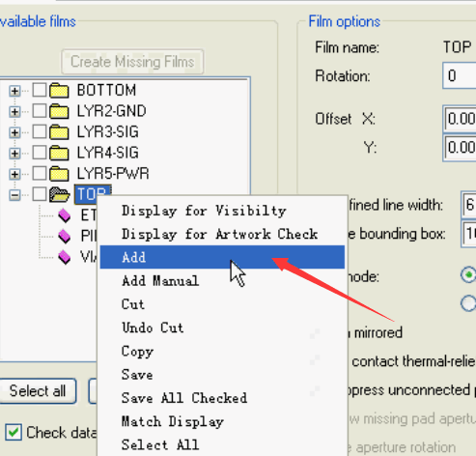476x456 pixels.
Task: Select the highlighted TOP film name
Action: point(93,194)
